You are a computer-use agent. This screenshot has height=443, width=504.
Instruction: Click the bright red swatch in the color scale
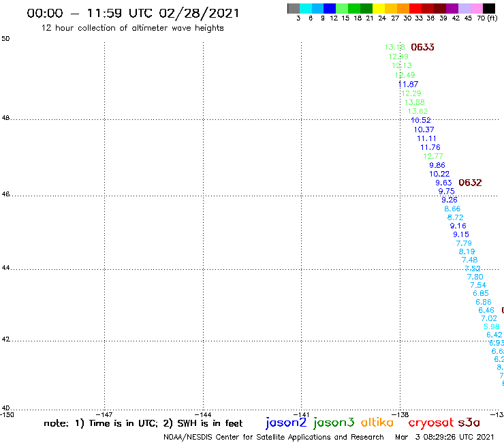415,8
